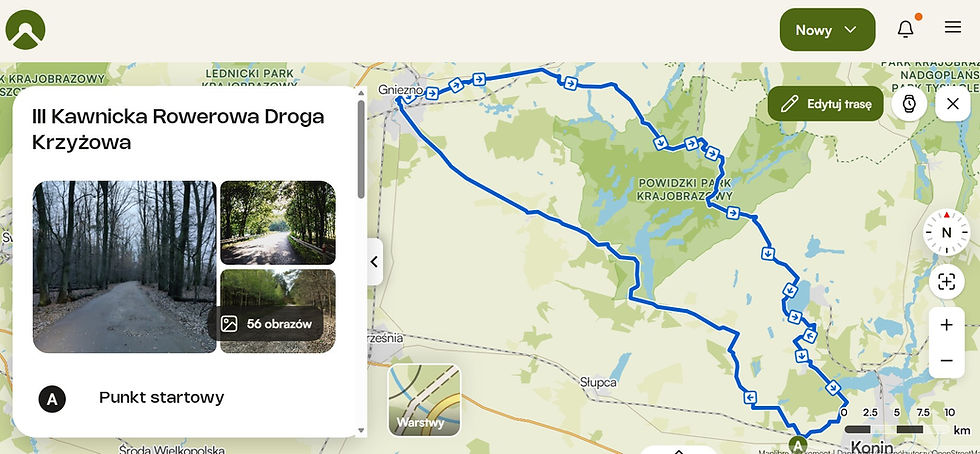Open the Warstwy map layers selector
Image resolution: width=980 pixels, height=454 pixels.
point(424,400)
